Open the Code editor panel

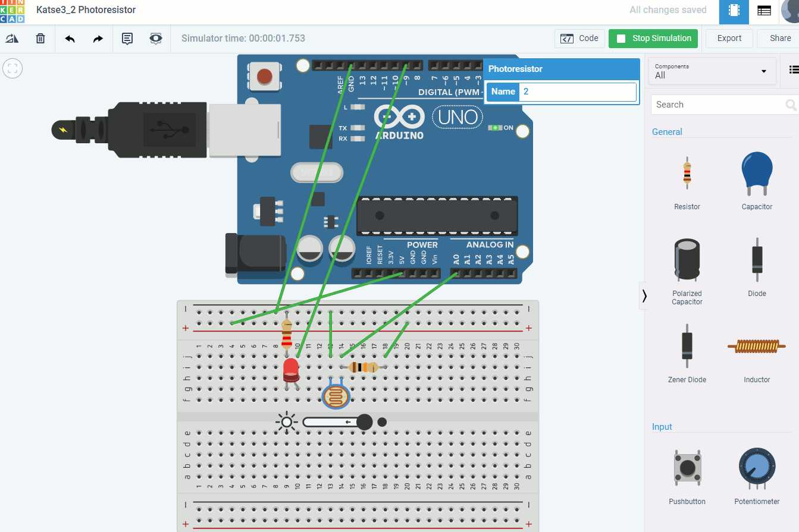point(580,39)
